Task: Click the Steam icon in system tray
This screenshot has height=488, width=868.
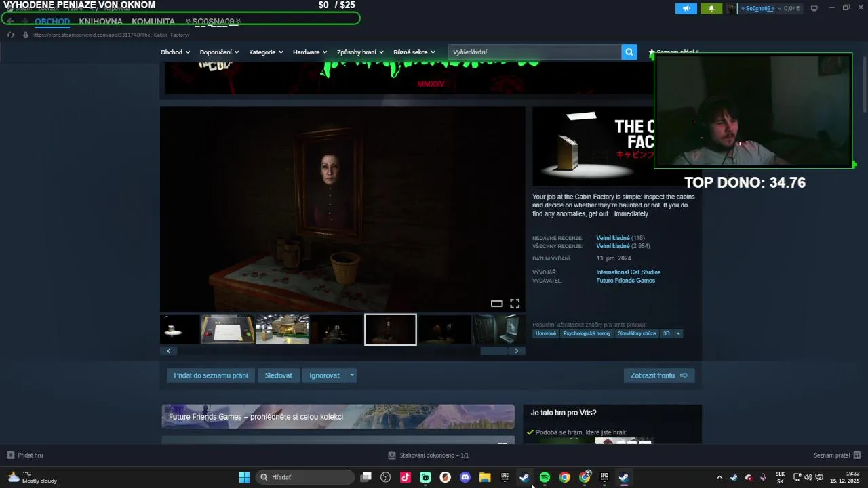Action: pyautogui.click(x=734, y=477)
